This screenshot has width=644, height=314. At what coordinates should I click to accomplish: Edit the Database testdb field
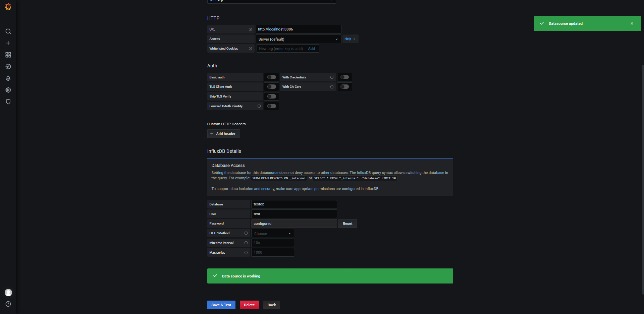(x=294, y=204)
